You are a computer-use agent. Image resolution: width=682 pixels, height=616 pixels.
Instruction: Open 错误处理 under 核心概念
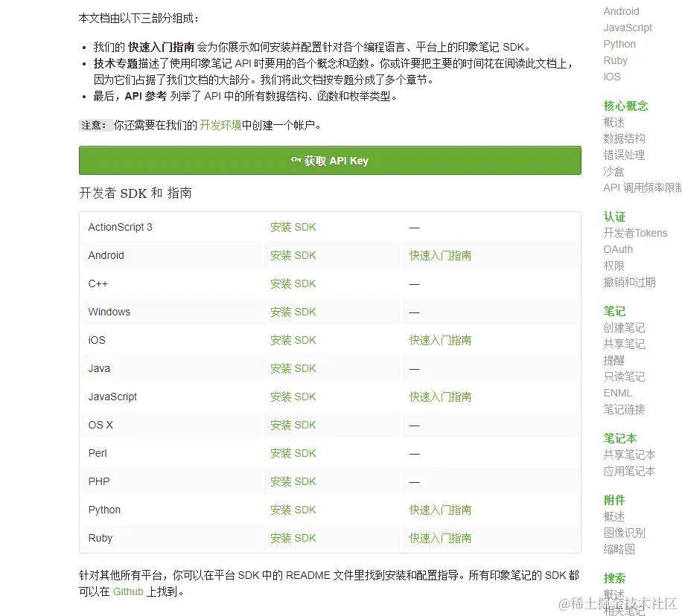coord(624,155)
